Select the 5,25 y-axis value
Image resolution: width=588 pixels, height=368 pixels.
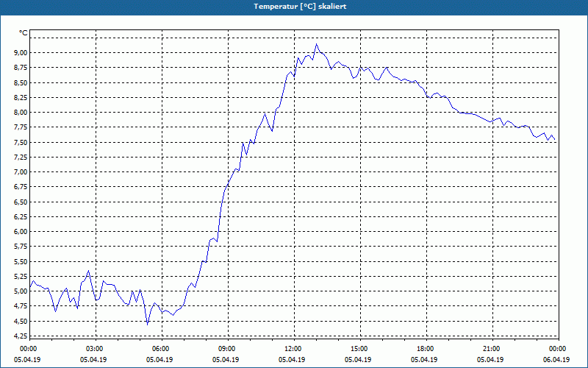pyautogui.click(x=21, y=277)
